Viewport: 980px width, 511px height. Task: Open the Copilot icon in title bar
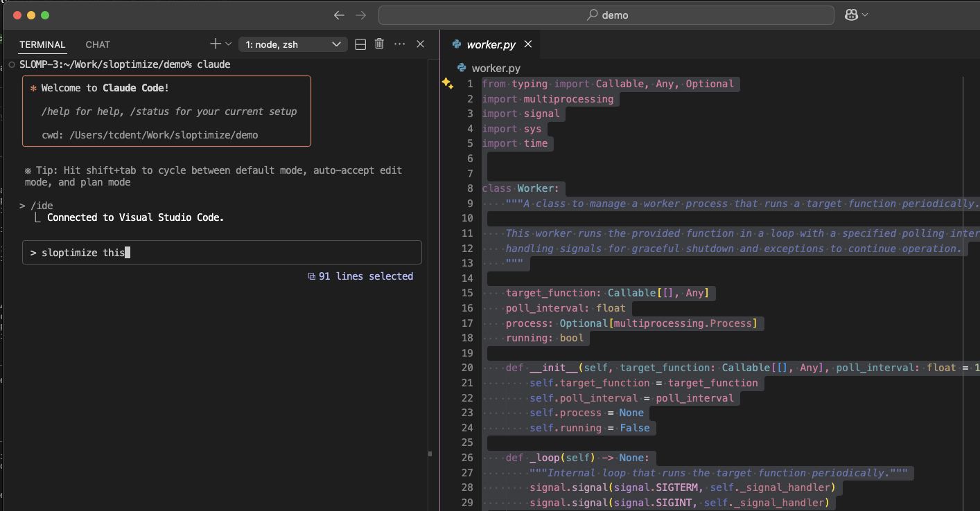pyautogui.click(x=851, y=15)
